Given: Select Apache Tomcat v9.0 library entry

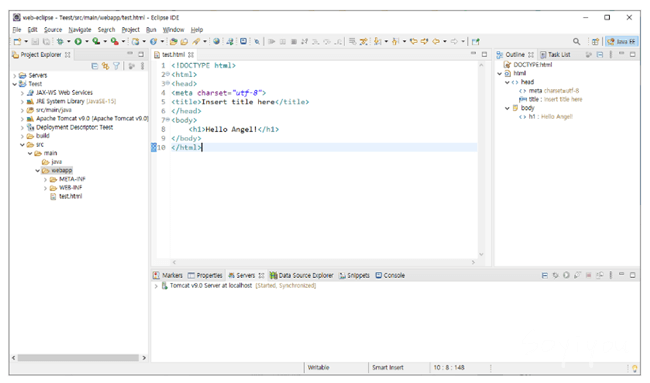Looking at the screenshot, I should (87, 119).
